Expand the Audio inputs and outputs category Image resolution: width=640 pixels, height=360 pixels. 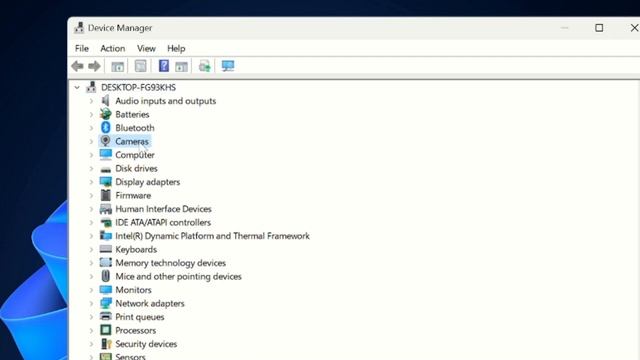(x=91, y=101)
